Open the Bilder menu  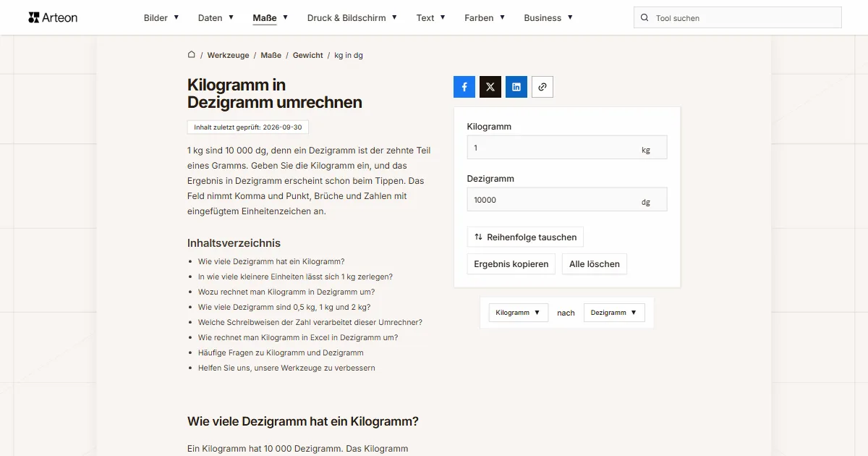(161, 18)
